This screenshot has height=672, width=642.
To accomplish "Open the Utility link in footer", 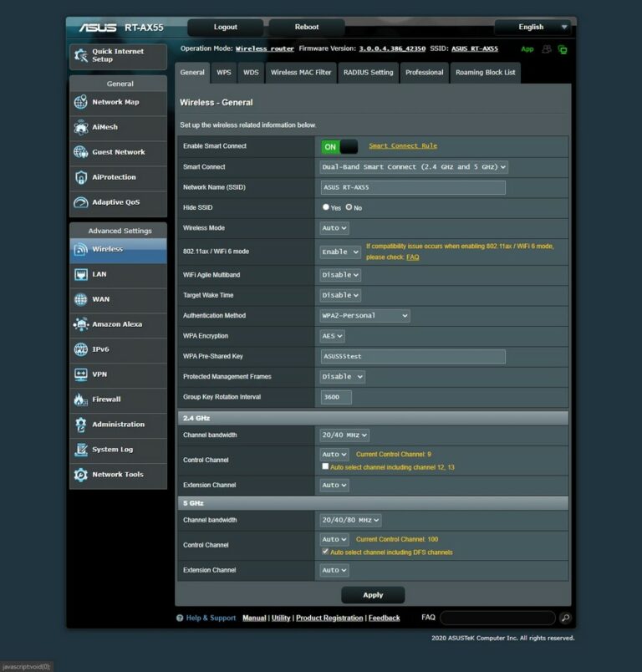I will click(281, 618).
